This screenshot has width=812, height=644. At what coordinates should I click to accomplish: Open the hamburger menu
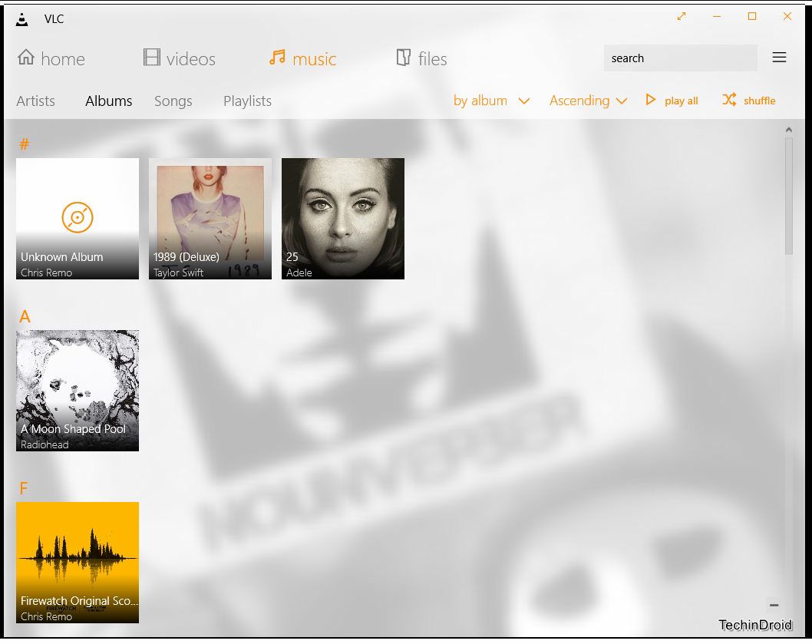779,57
